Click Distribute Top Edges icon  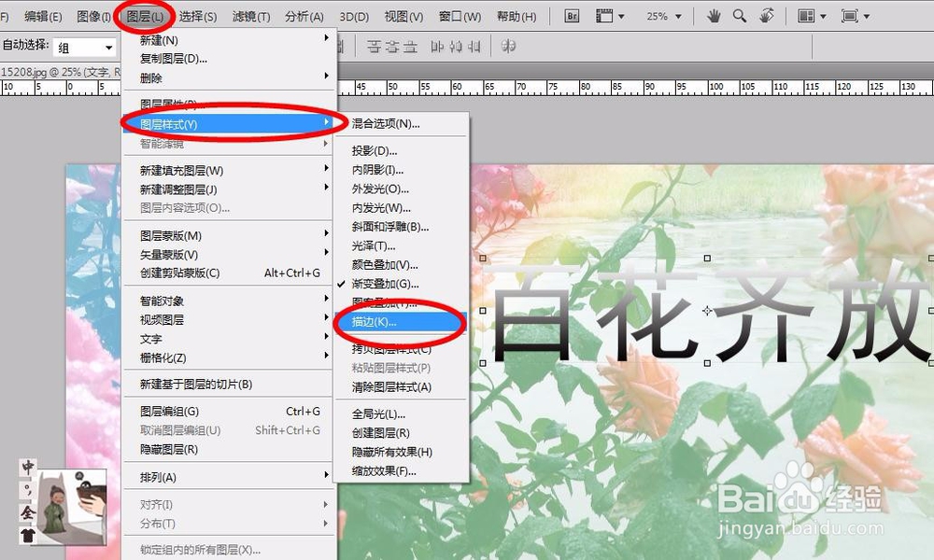coord(374,47)
